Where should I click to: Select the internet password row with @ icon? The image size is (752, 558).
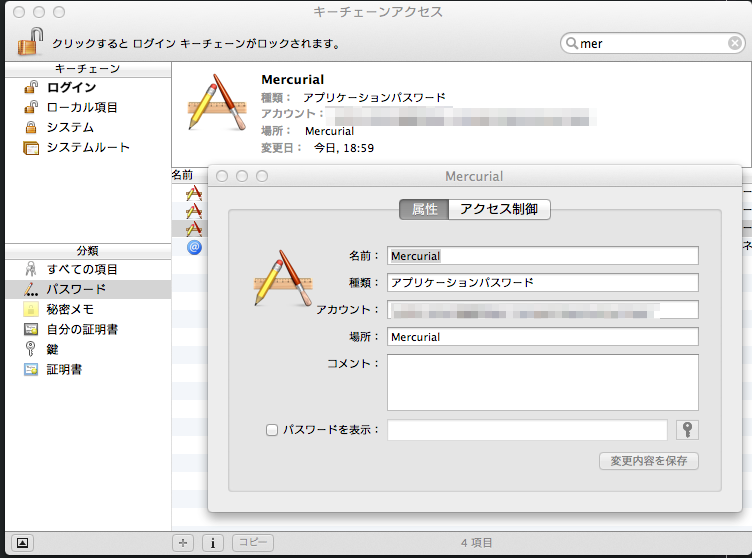tap(194, 247)
